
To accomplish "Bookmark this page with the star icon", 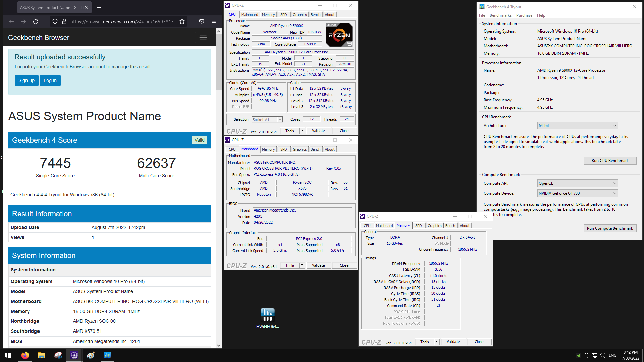I will 182,22.
